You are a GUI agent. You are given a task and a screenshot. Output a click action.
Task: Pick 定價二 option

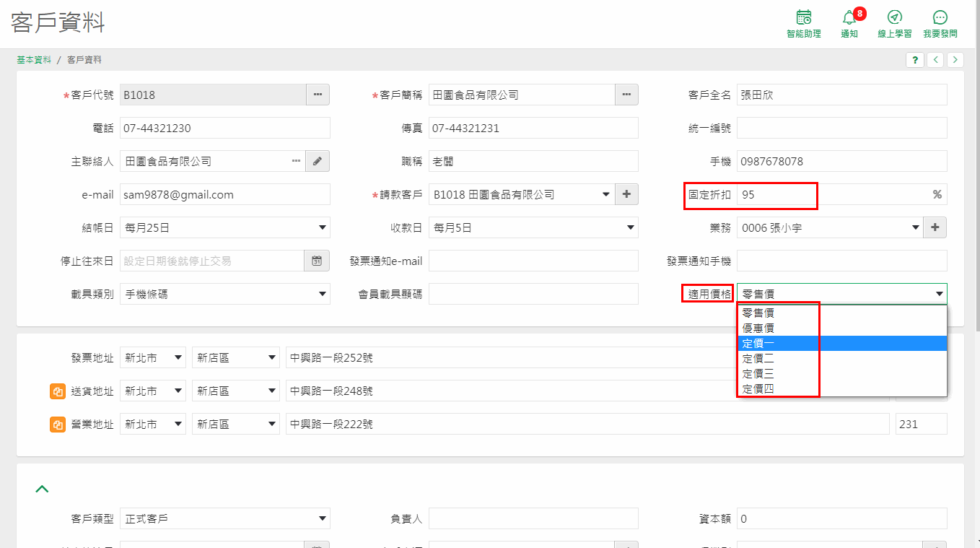(x=842, y=359)
